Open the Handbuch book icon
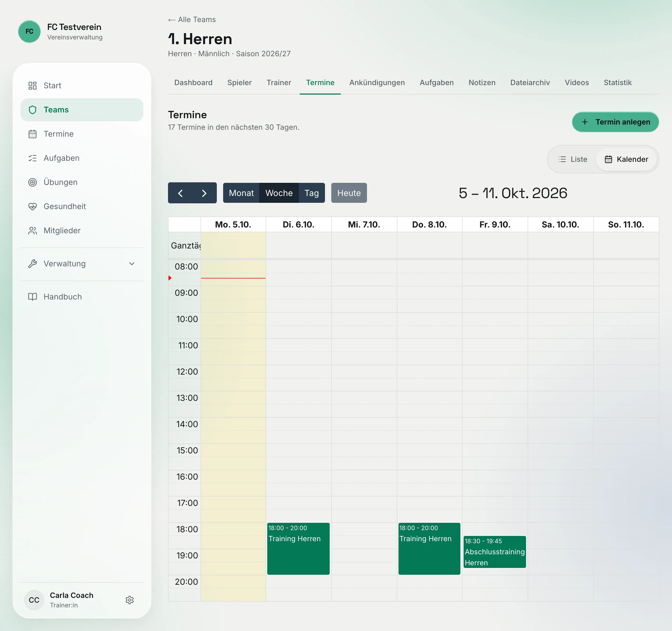The image size is (672, 631). (33, 297)
